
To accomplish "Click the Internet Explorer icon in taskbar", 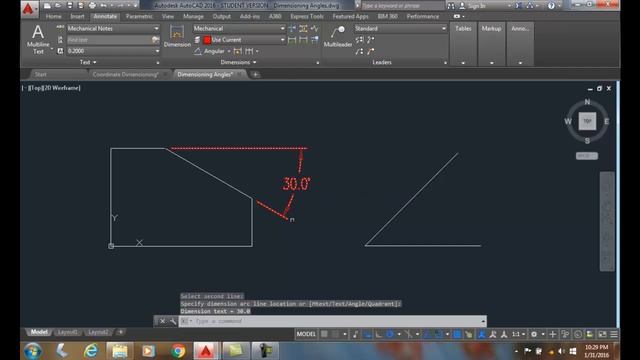I will [91, 351].
